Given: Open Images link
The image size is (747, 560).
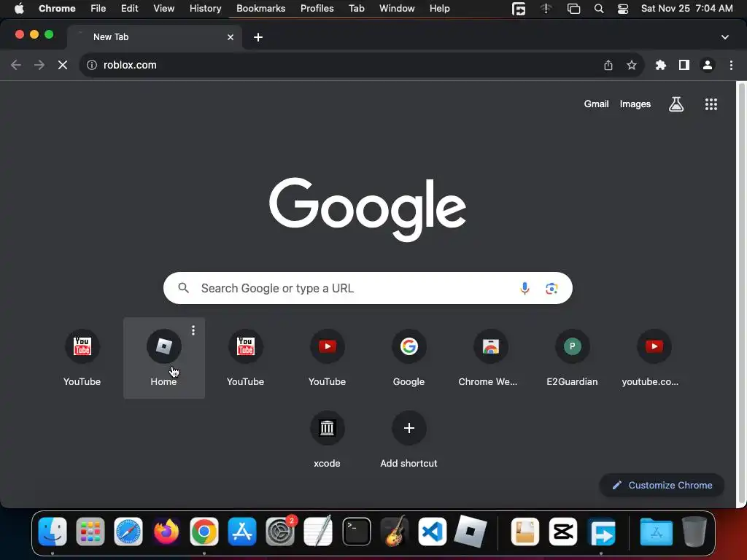Looking at the screenshot, I should [635, 104].
